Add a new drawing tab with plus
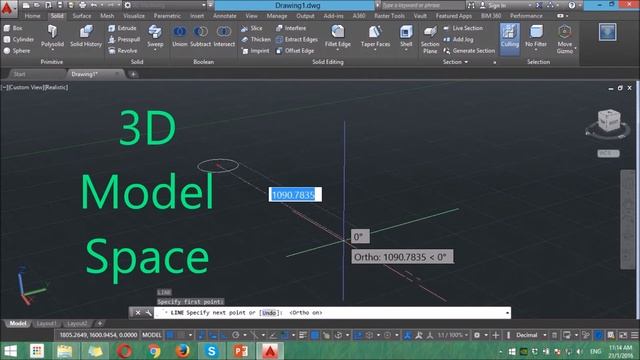Viewport: 640px width, 360px height. tap(133, 74)
